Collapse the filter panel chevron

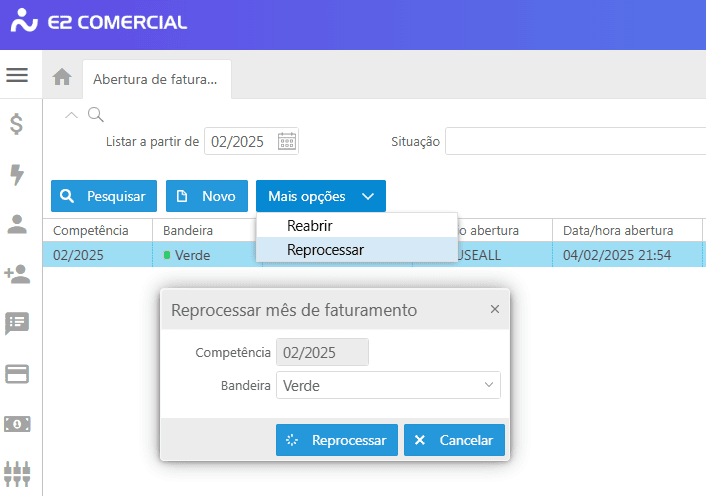pos(71,115)
